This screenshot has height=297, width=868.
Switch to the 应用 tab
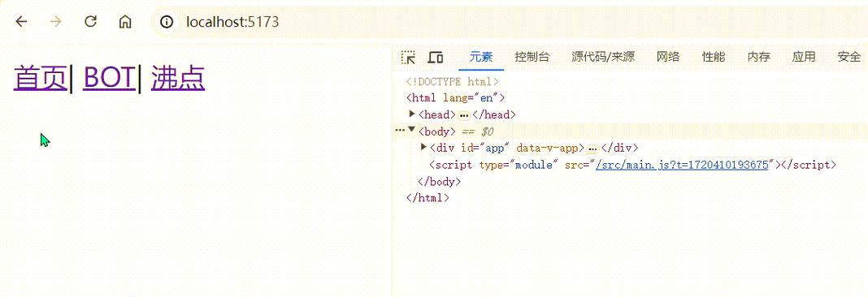point(803,57)
